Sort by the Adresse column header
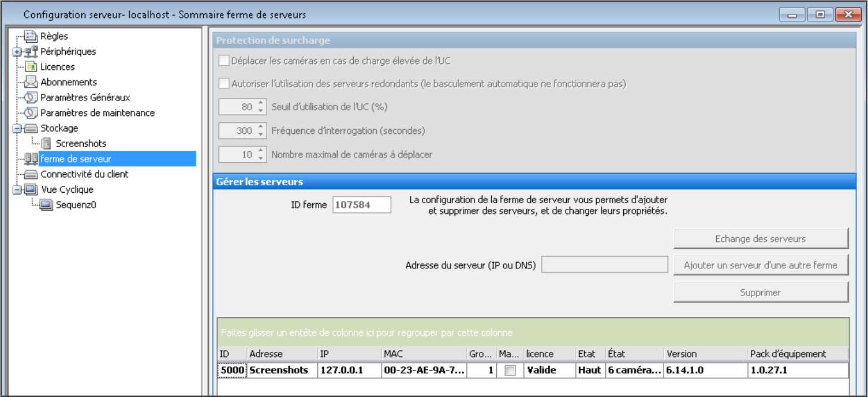Viewport: 868px width, 397px height. coord(282,354)
